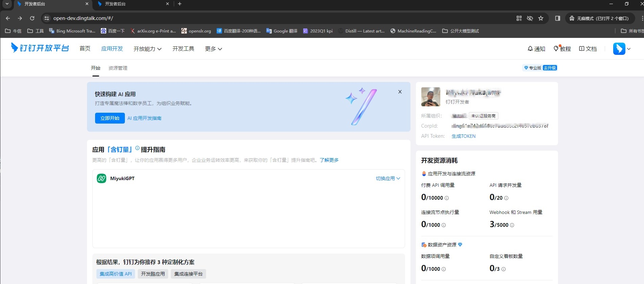
Task: Open the 开发工具 menu
Action: point(183,48)
